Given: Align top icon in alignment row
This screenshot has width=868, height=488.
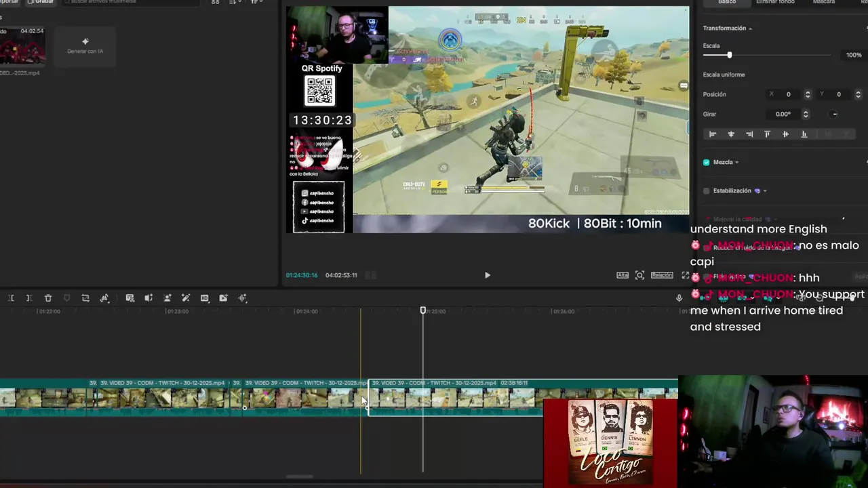Looking at the screenshot, I should 768,134.
